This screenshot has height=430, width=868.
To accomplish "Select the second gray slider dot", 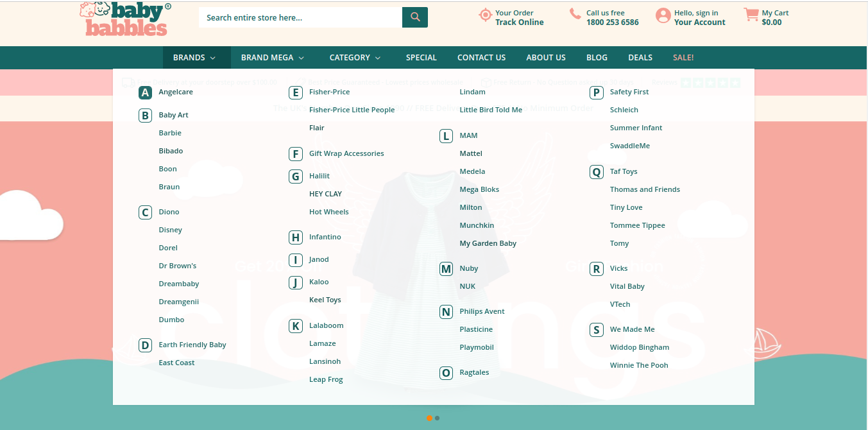I will coord(437,418).
